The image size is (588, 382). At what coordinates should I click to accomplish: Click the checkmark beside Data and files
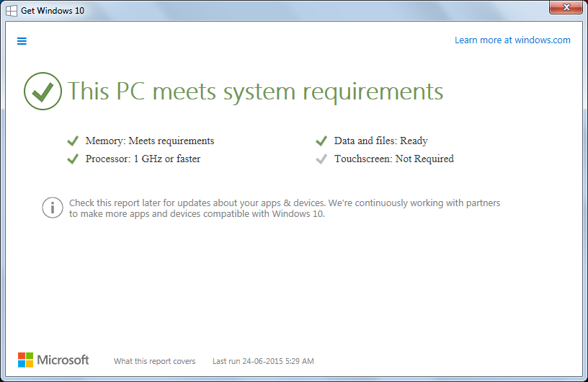coord(321,141)
